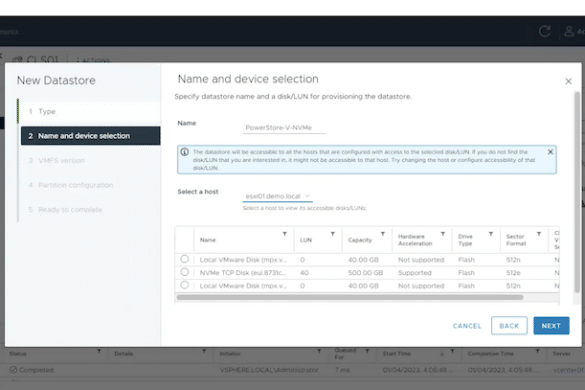The width and height of the screenshot is (585, 390).
Task: Click the Sector Format column header
Action: coord(516,240)
